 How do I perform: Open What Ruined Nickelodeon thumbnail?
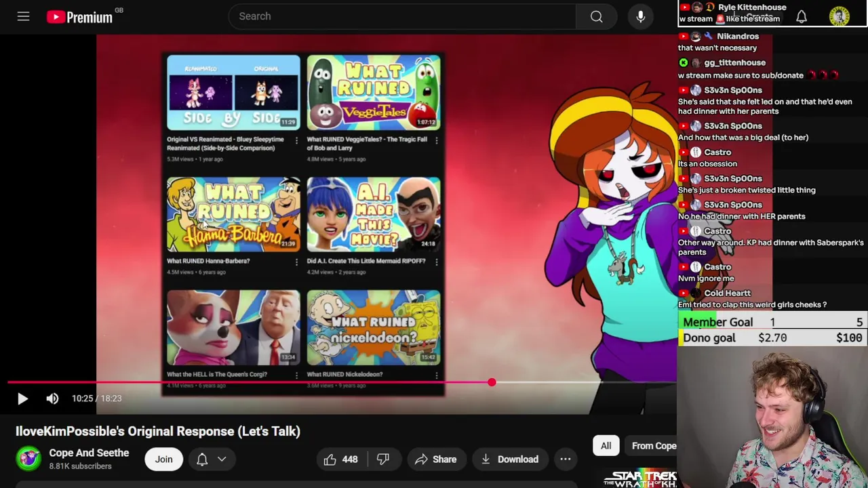point(373,327)
